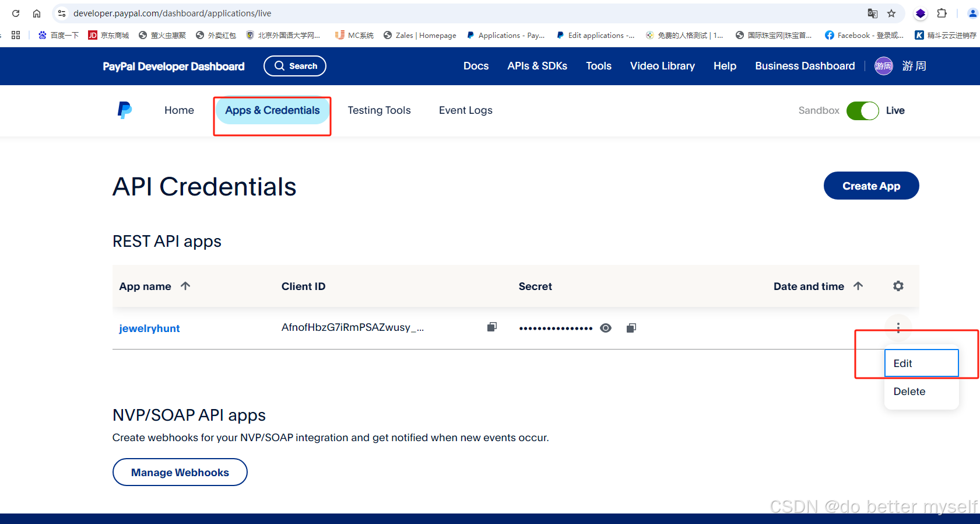This screenshot has height=524, width=980.
Task: Click the Manage Webhooks button
Action: [x=180, y=472]
